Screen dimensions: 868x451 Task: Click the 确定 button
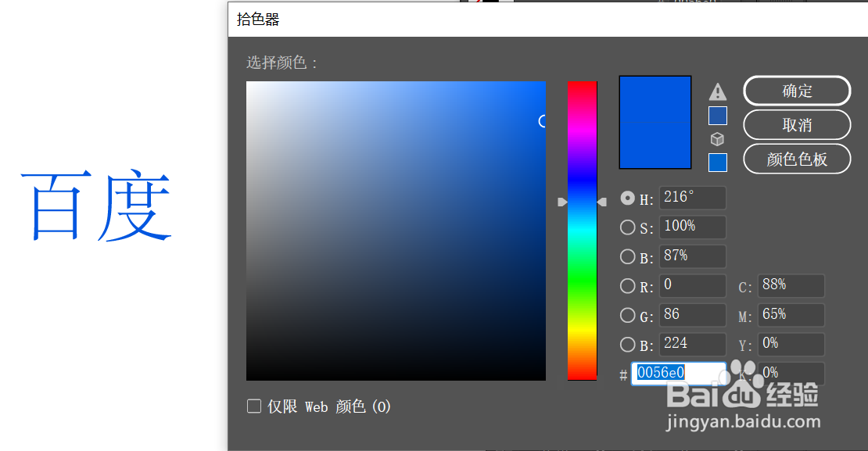[x=797, y=91]
